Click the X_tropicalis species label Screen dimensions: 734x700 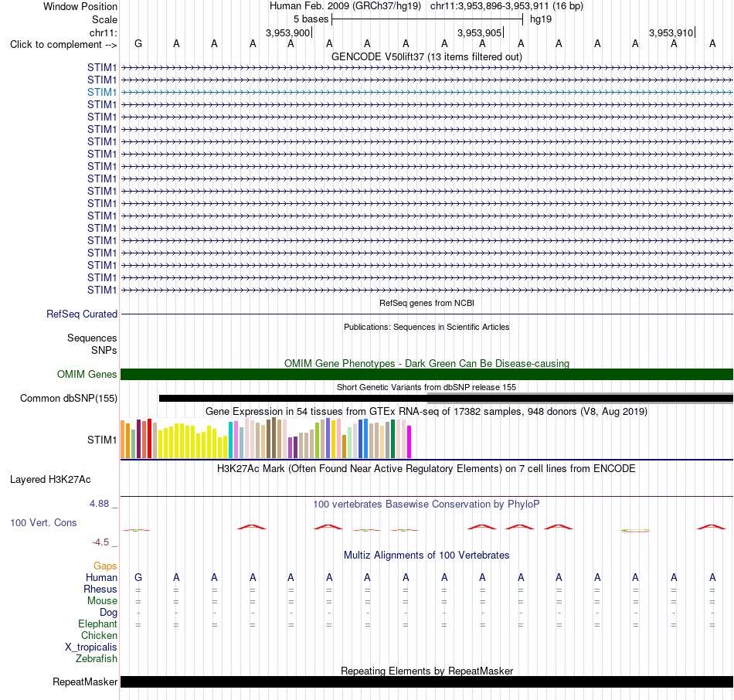91,647
